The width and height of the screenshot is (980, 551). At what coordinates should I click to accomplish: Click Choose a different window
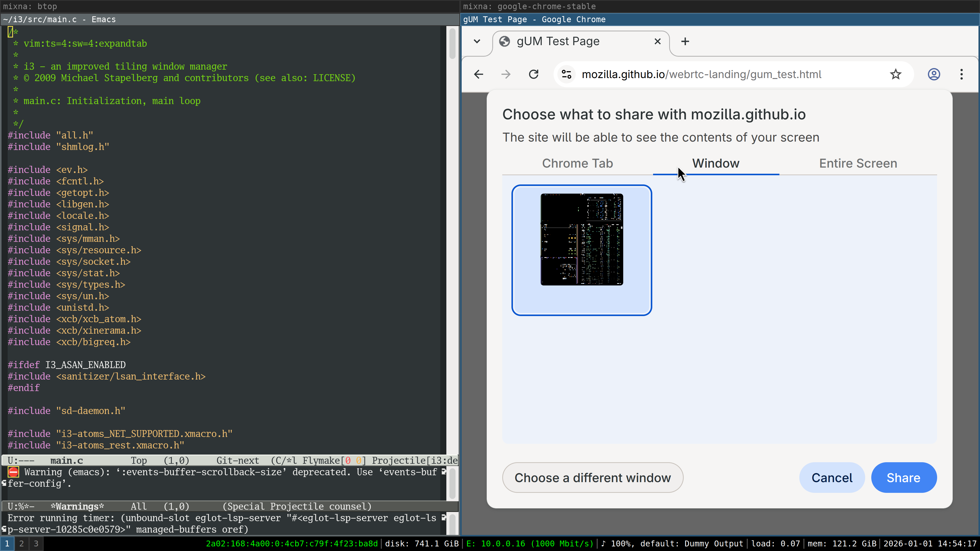click(x=592, y=478)
